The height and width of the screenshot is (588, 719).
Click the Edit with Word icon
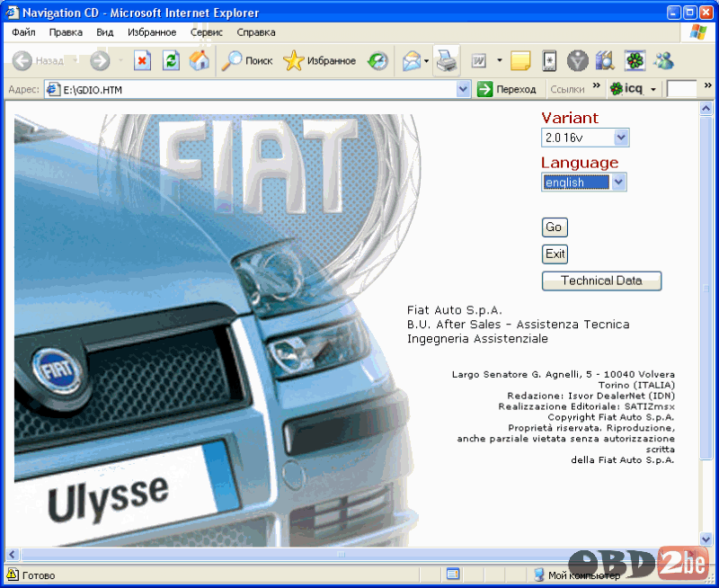tap(479, 61)
